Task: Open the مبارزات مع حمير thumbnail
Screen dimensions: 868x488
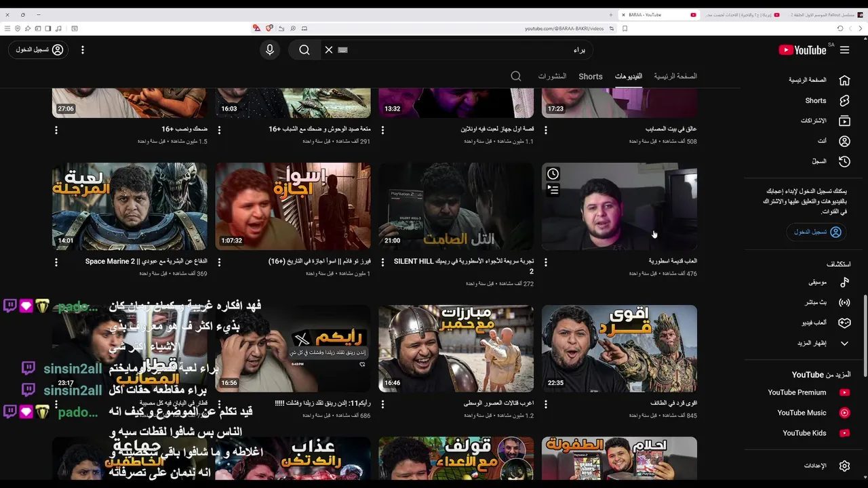Action: click(x=456, y=348)
